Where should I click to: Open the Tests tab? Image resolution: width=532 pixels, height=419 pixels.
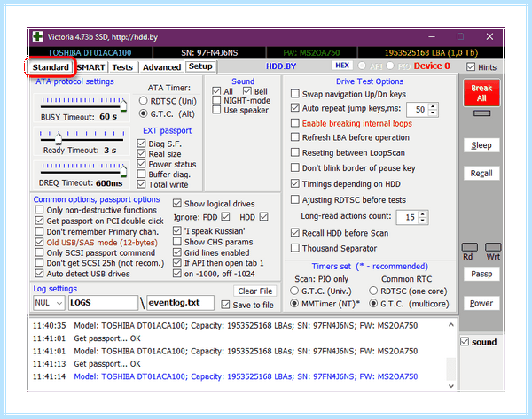click(122, 67)
